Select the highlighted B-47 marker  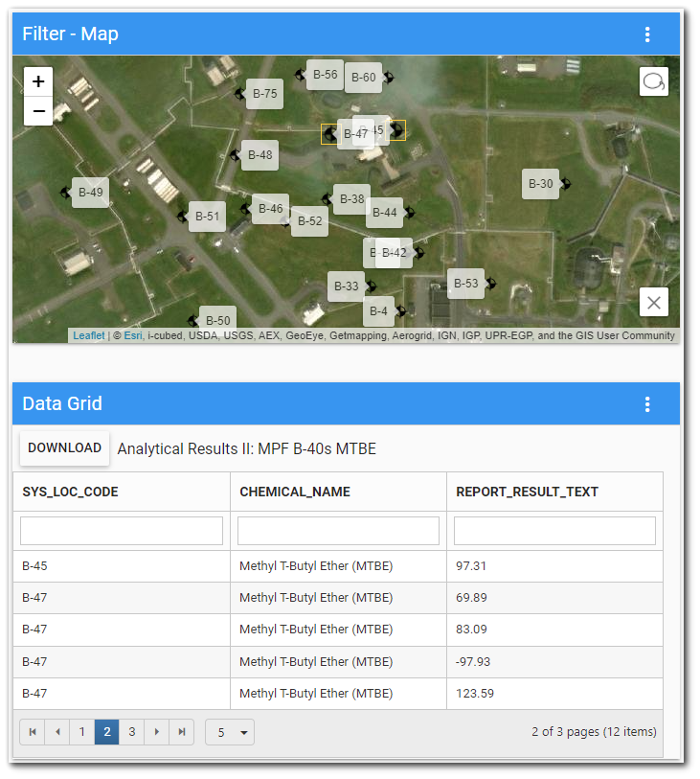pyautogui.click(x=329, y=133)
